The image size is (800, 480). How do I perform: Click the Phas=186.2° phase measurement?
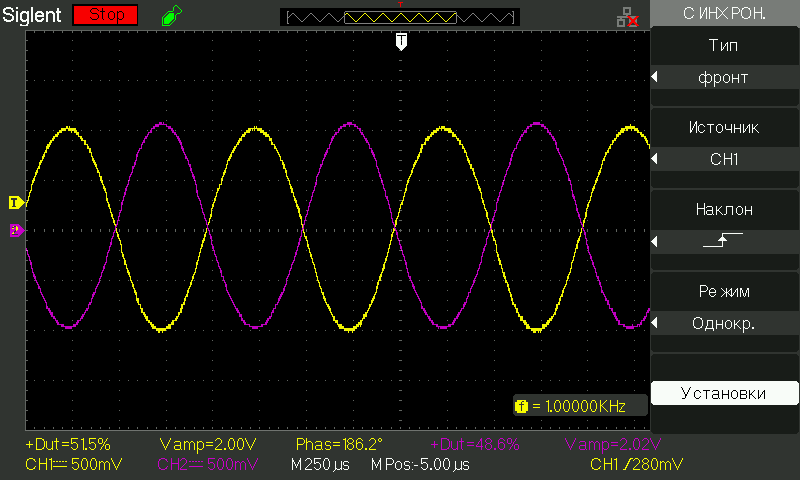click(339, 444)
